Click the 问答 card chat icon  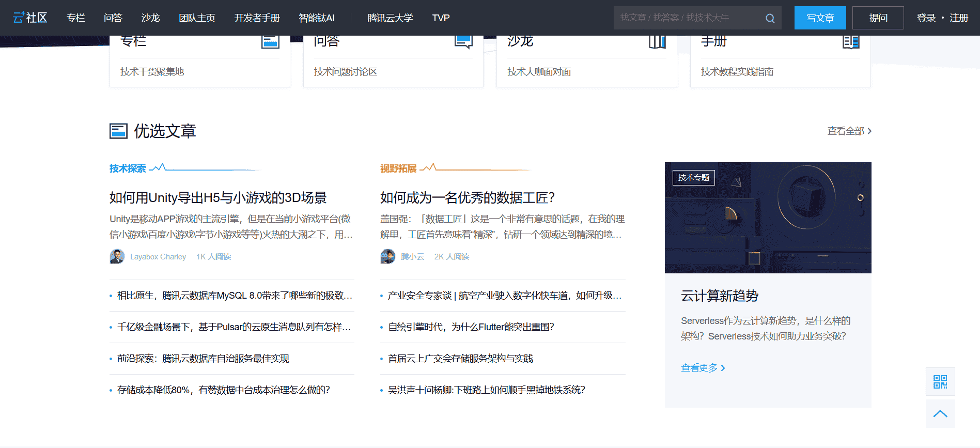pos(463,41)
